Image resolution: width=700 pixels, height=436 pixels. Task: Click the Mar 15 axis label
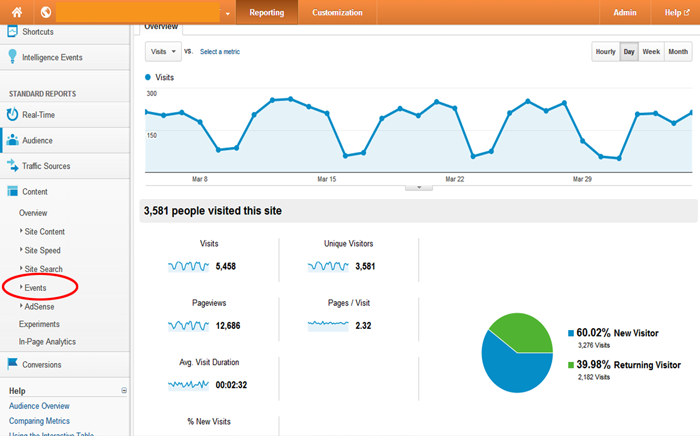326,179
